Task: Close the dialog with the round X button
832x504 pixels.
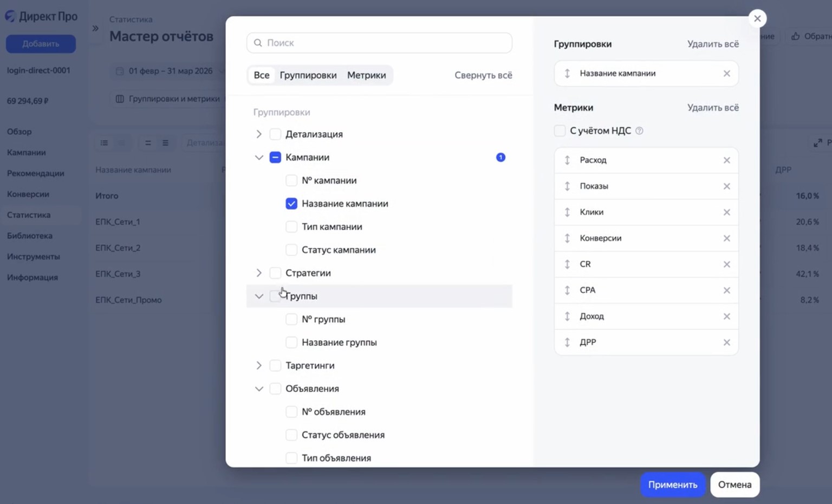Action: pos(757,18)
